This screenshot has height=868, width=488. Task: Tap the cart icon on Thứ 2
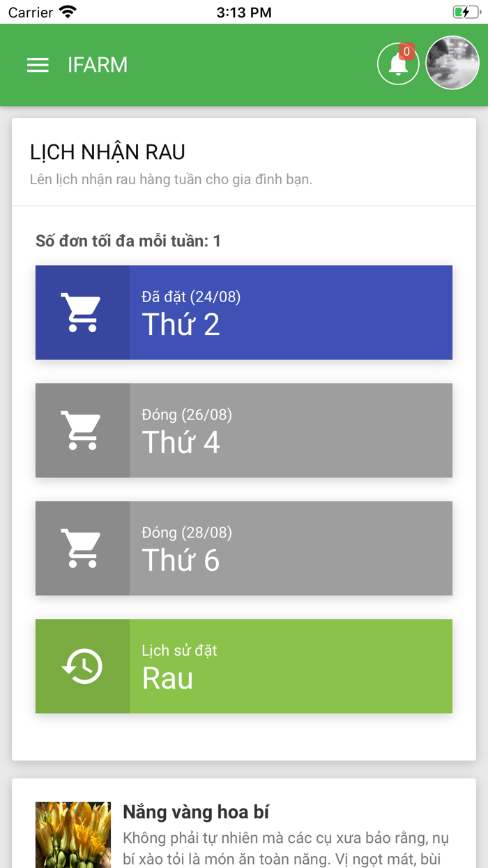click(82, 313)
